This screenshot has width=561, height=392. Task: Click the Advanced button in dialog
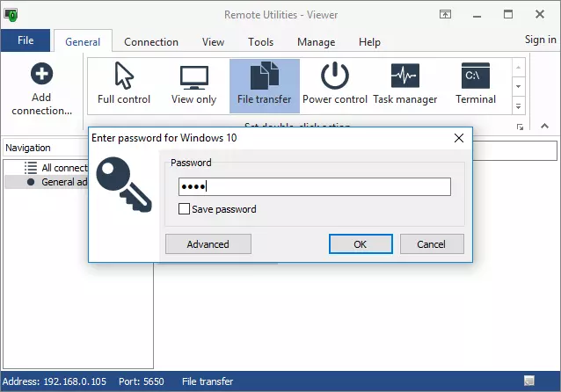[x=208, y=244]
